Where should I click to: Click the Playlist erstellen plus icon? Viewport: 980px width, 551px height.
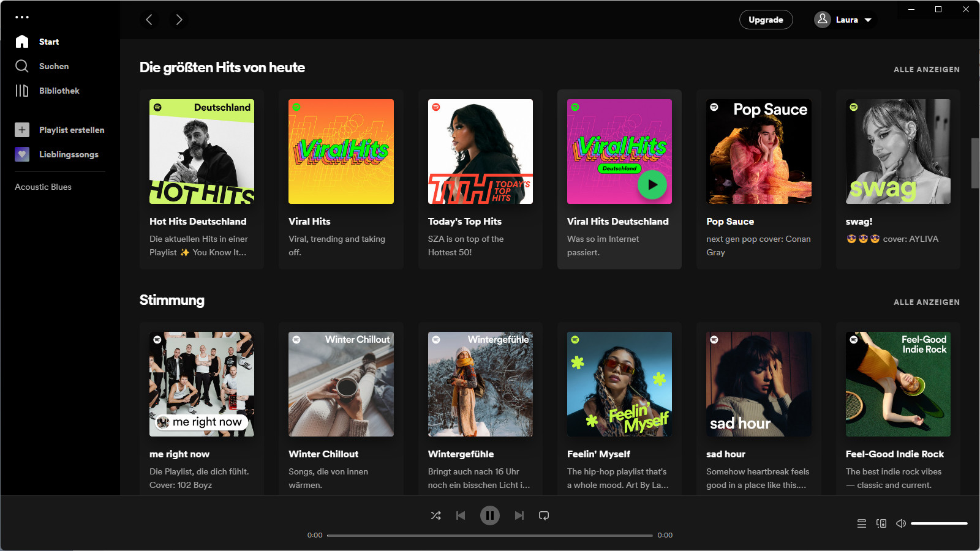pyautogui.click(x=22, y=129)
